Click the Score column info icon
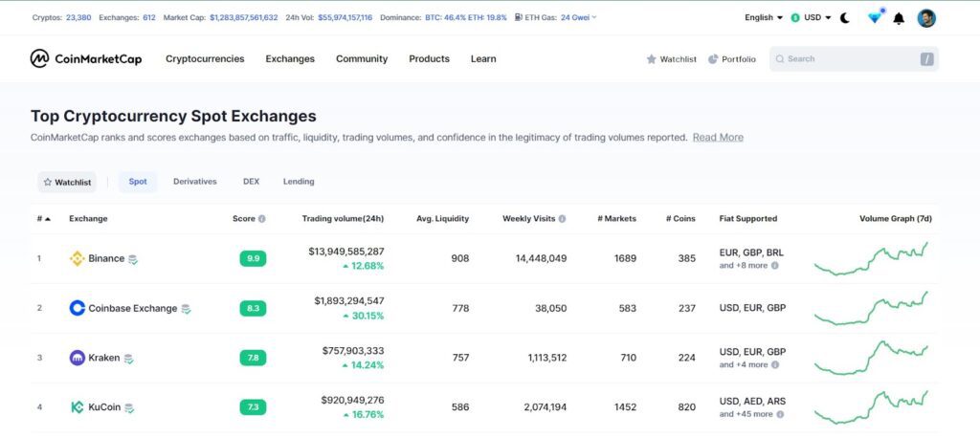The image size is (980, 438). [262, 219]
